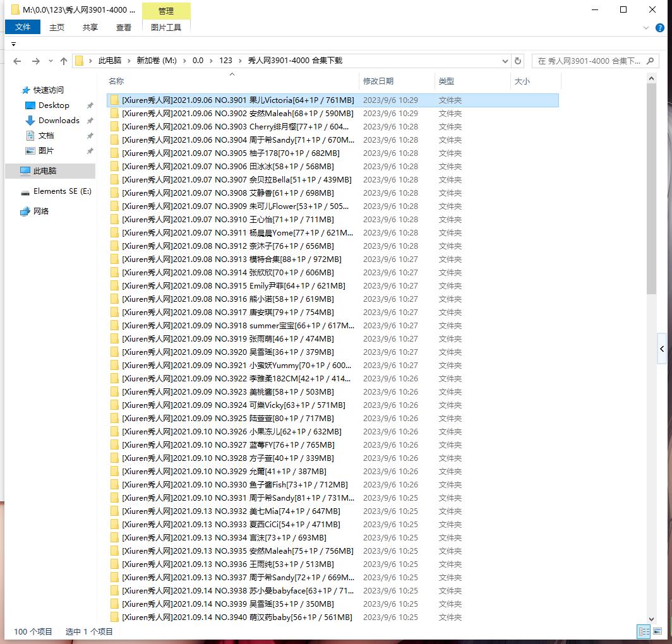Open the Help question mark icon

(660, 28)
